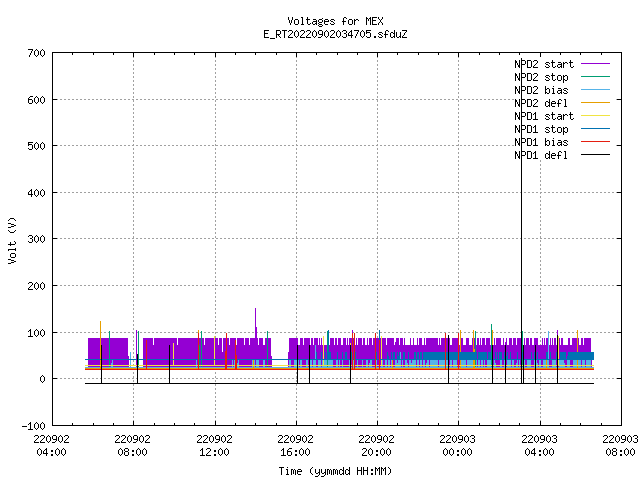640x480 pixels.
Task: Click the dark blue NPD1 stop legend line
Action: (x=595, y=129)
